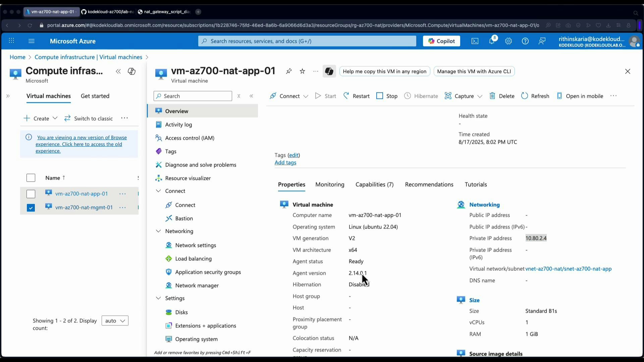This screenshot has height=362, width=644.
Task: Open Copilot in the Azure top bar
Action: coord(441,41)
